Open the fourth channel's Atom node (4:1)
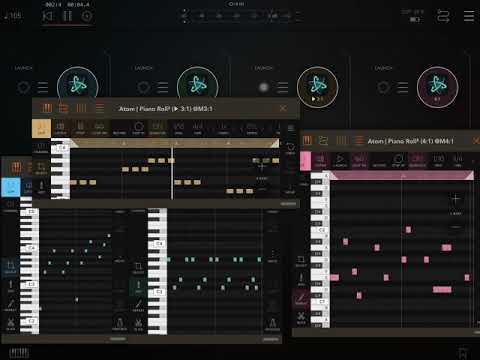 (438, 87)
